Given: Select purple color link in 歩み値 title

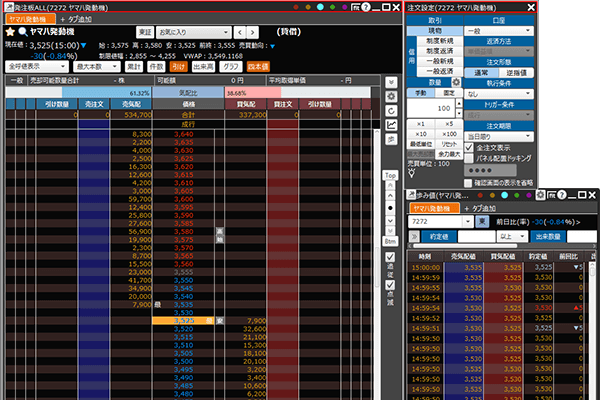Looking at the screenshot, I should pyautogui.click(x=529, y=195).
